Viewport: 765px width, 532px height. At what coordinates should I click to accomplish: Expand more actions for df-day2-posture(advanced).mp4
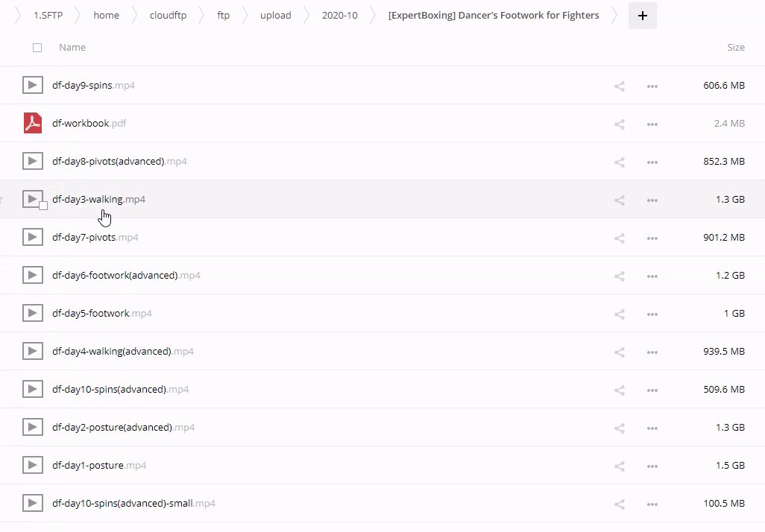(652, 428)
